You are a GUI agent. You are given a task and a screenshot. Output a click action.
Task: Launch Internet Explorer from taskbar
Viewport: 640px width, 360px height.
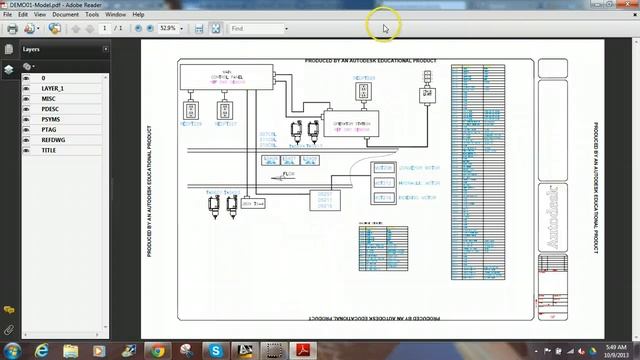click(42, 351)
